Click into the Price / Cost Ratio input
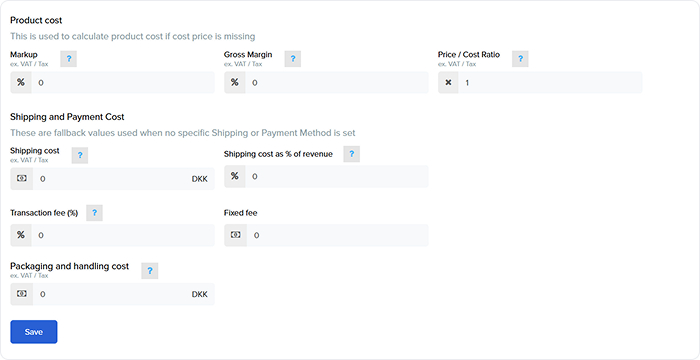The height and width of the screenshot is (360, 700). pyautogui.click(x=550, y=83)
